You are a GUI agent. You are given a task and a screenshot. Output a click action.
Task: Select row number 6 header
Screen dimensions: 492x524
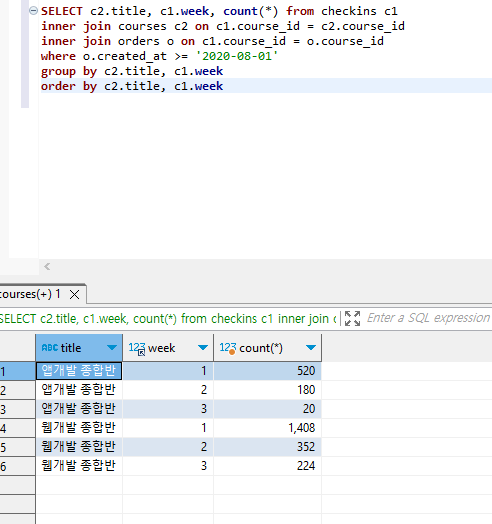click(17, 466)
